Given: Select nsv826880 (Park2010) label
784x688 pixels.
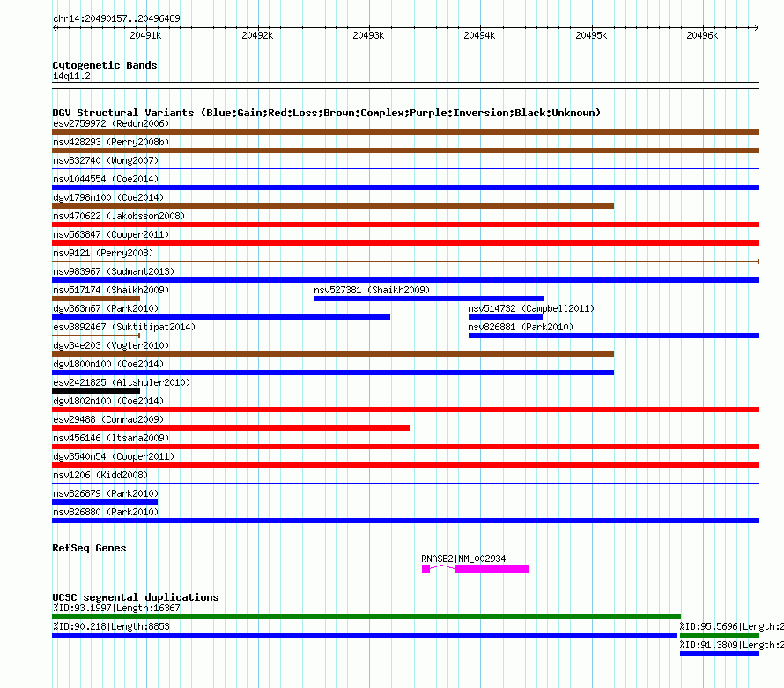Looking at the screenshot, I should tap(106, 512).
